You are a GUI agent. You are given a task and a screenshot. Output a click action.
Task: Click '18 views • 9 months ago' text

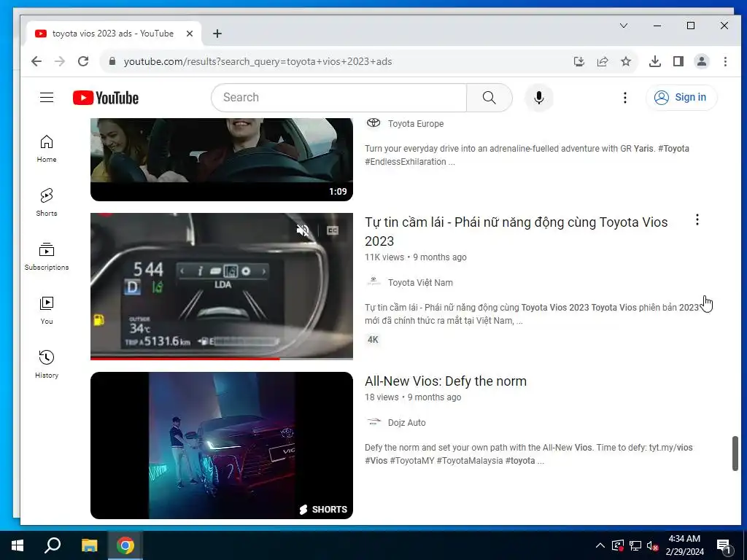coord(413,397)
